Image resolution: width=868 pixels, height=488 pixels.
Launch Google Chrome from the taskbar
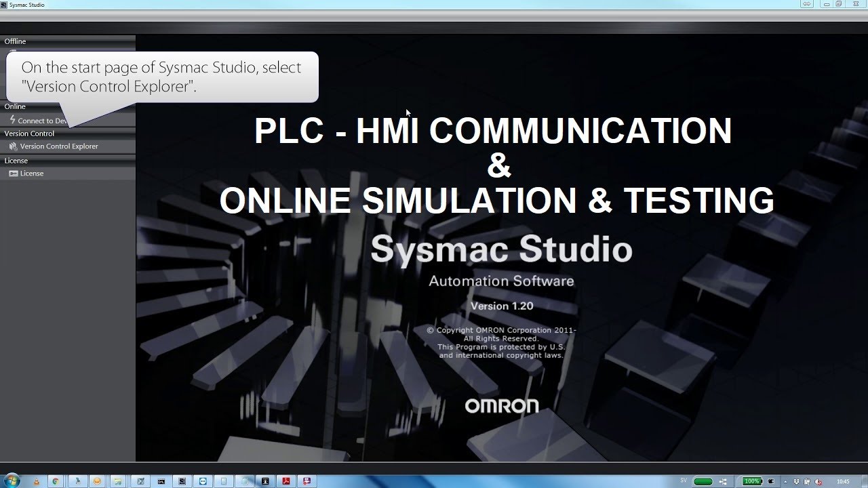coord(56,481)
